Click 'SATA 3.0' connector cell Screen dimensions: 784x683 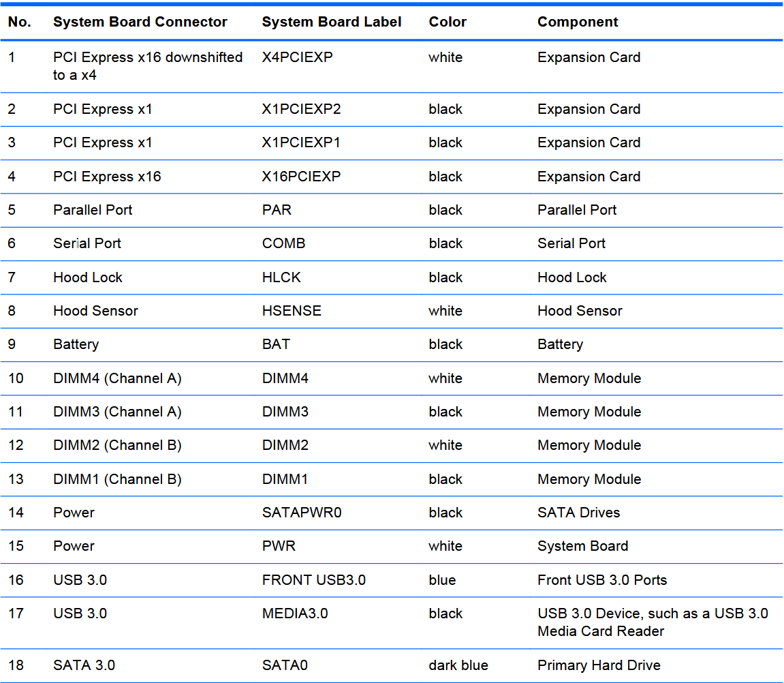coord(84,666)
